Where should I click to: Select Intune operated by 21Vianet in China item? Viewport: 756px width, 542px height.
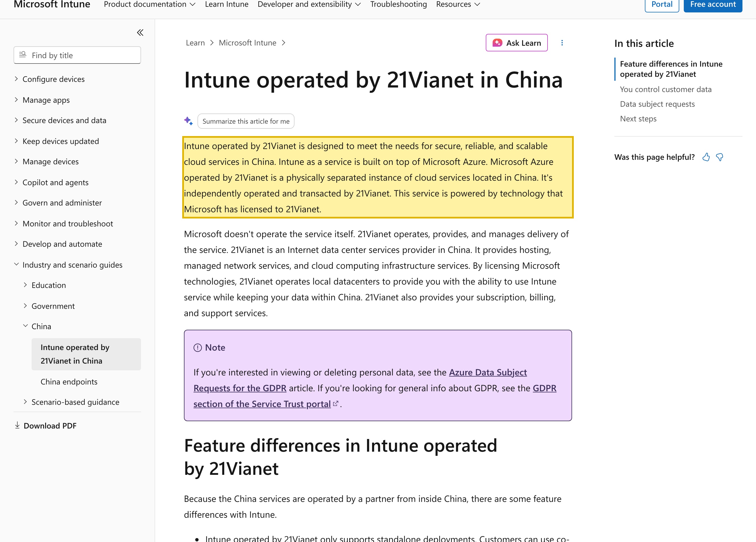(86, 354)
